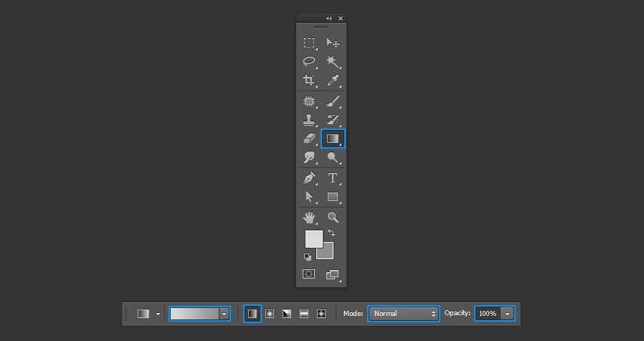
Task: Swap foreground and background colors
Action: pos(331,233)
